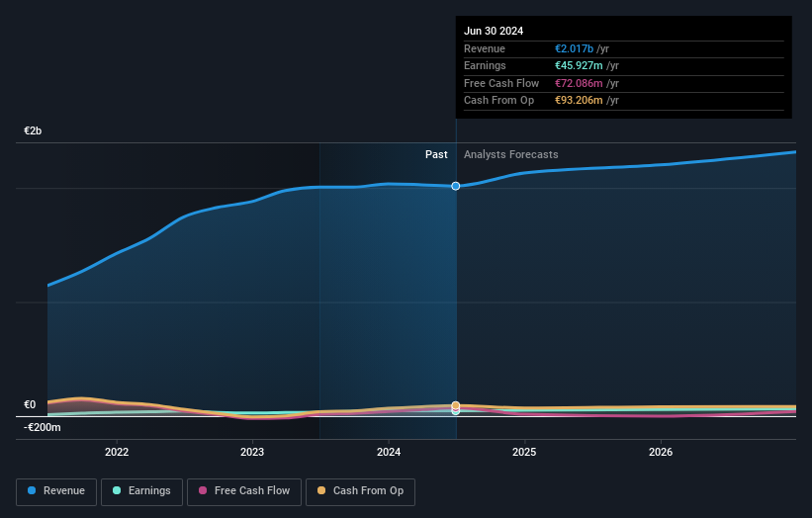Screen dimensions: 812x518
Task: Click the teal Earnings legend dot
Action: [117, 490]
